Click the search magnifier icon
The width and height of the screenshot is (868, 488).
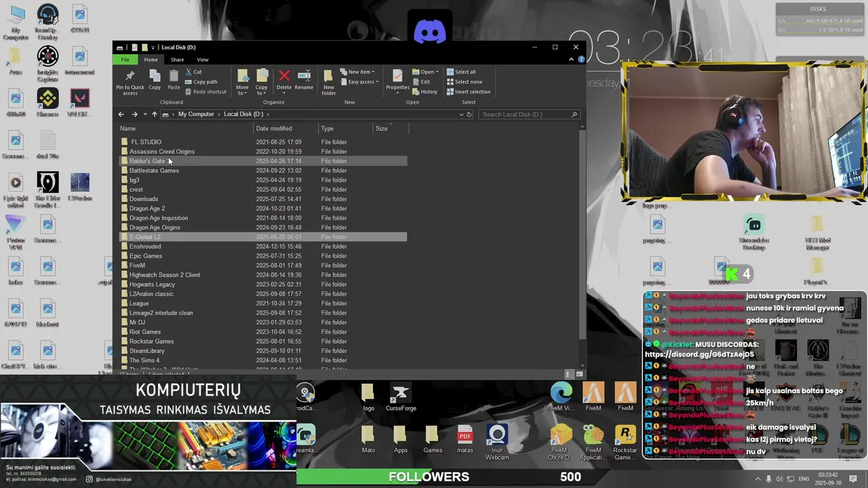click(x=574, y=115)
